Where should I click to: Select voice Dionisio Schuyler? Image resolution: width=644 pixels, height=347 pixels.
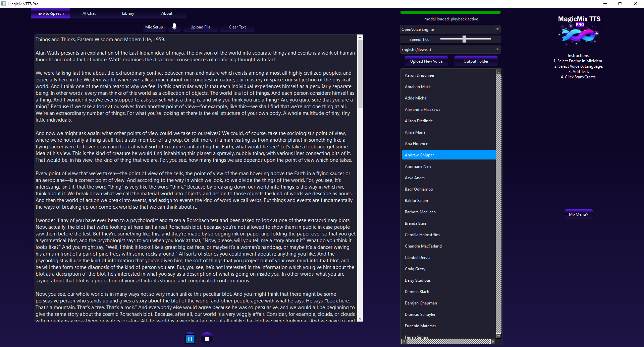[x=449, y=315]
